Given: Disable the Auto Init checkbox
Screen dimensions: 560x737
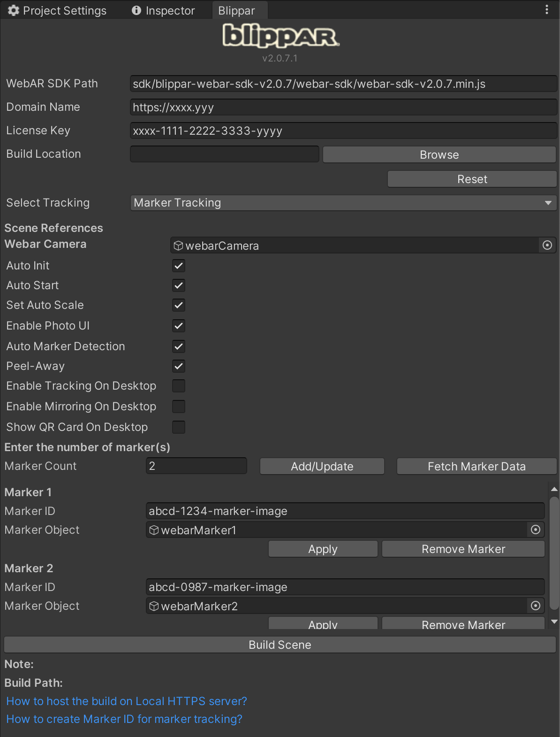Looking at the screenshot, I should point(179,266).
